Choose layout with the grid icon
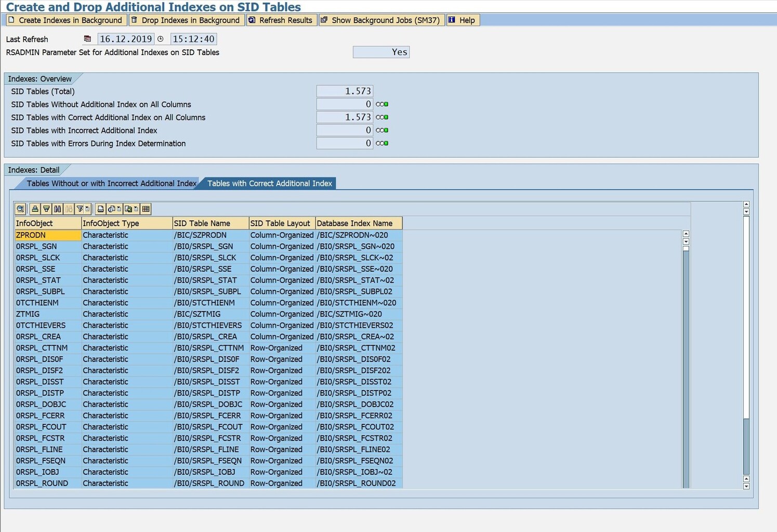This screenshot has width=777, height=532. click(146, 209)
